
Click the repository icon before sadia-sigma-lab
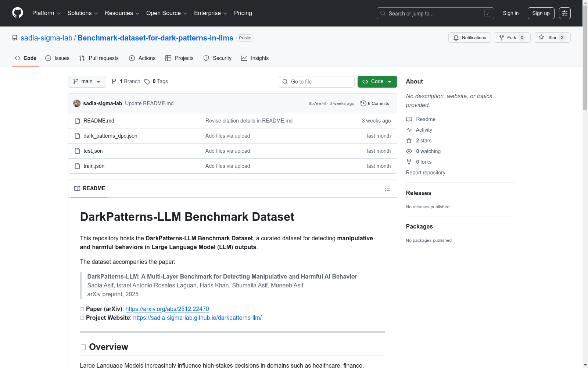tap(15, 38)
